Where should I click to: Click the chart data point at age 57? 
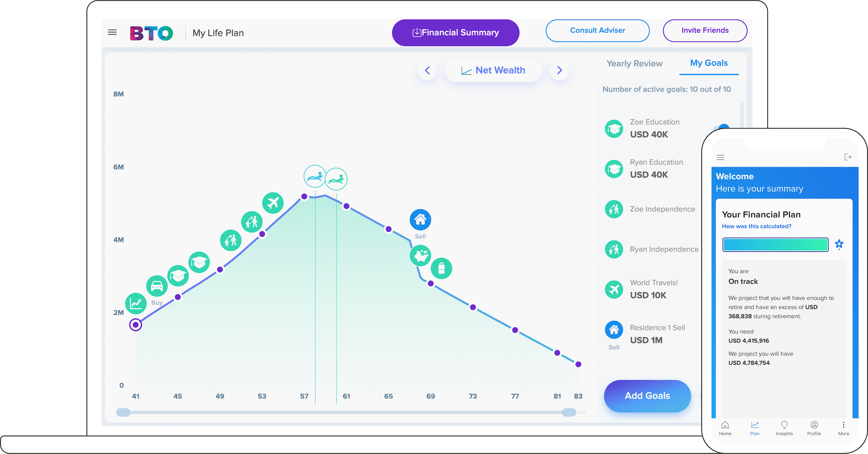[304, 196]
